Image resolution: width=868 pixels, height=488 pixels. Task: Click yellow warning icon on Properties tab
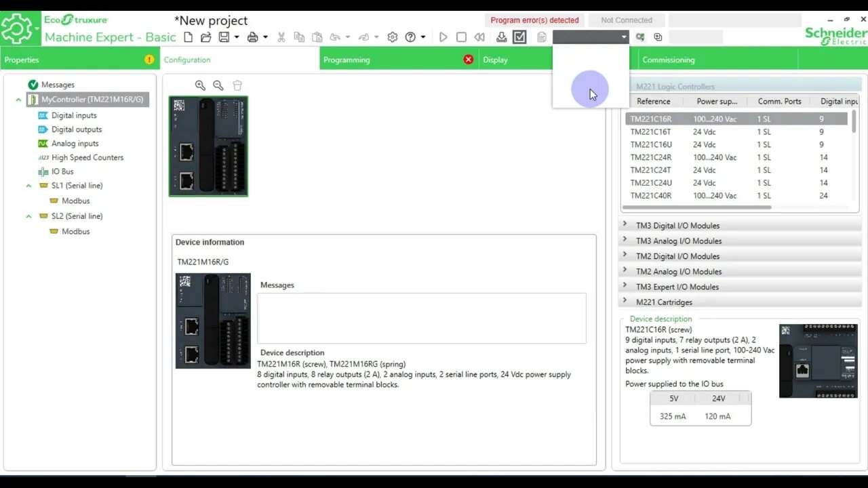pyautogui.click(x=149, y=60)
